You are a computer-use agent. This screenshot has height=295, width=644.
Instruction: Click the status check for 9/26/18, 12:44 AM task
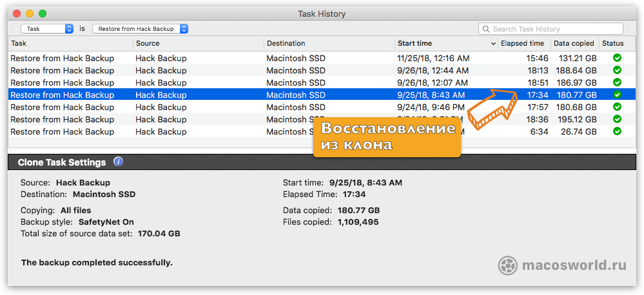(617, 70)
